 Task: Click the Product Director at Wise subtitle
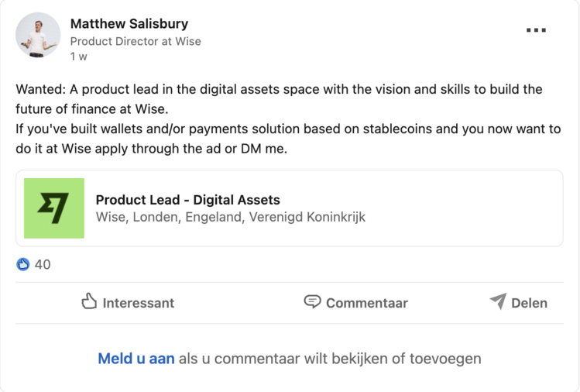(x=136, y=41)
